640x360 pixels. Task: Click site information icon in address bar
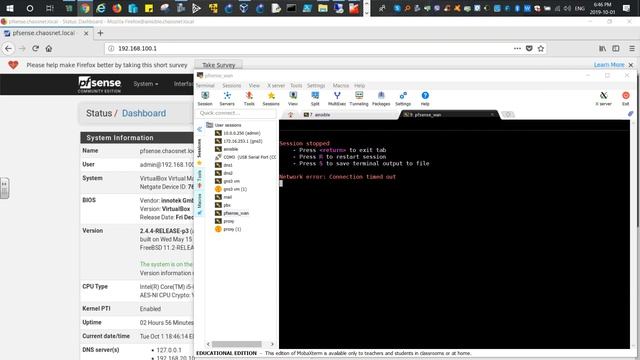point(111,48)
